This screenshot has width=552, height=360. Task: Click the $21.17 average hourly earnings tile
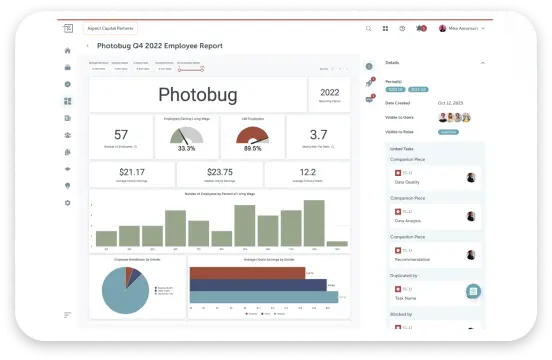132,175
